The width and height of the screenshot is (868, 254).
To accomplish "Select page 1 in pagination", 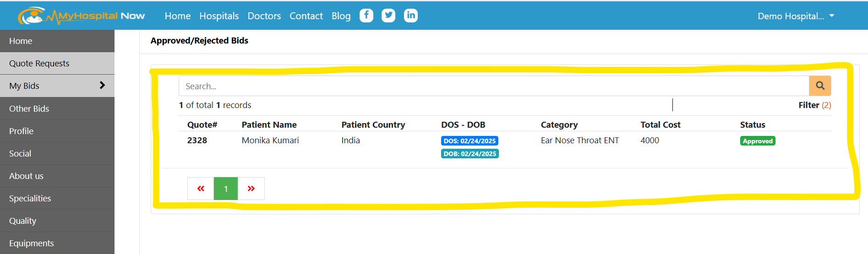I will (226, 189).
